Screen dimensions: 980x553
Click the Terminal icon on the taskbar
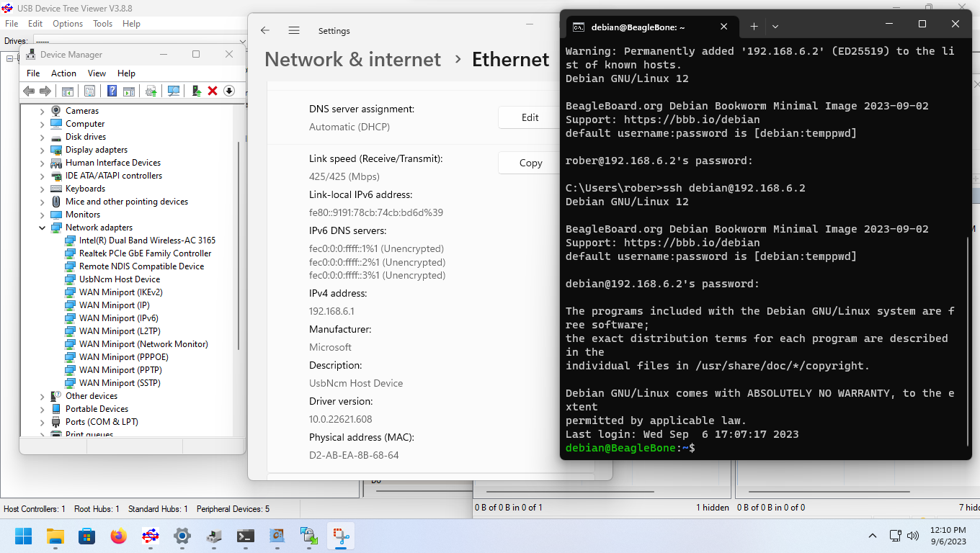click(x=246, y=536)
